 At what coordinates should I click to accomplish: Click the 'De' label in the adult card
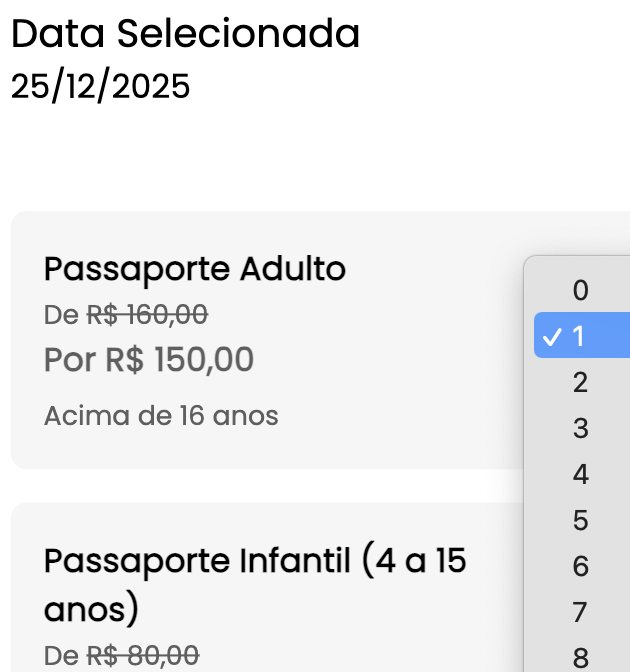61,315
